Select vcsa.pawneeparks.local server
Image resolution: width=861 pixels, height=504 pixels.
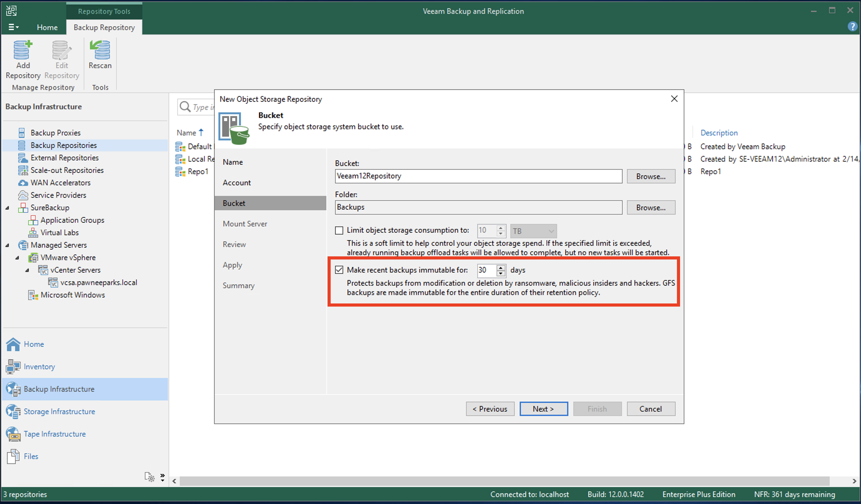[x=98, y=283]
